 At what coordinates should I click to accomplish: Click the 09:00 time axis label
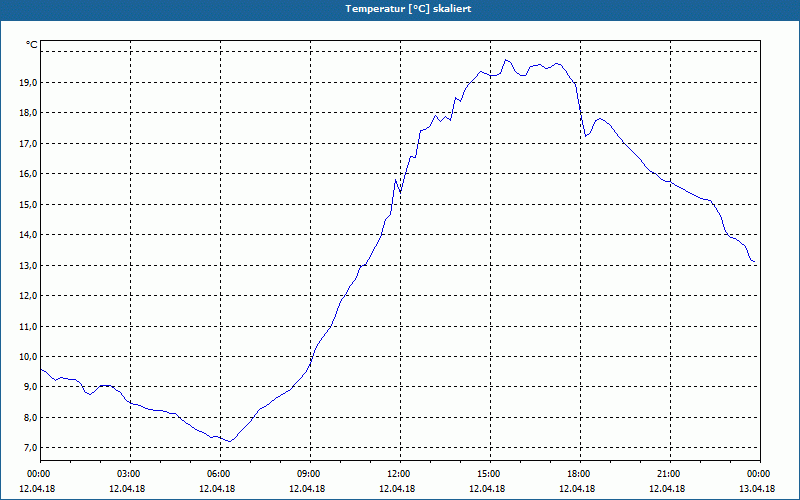tap(310, 474)
